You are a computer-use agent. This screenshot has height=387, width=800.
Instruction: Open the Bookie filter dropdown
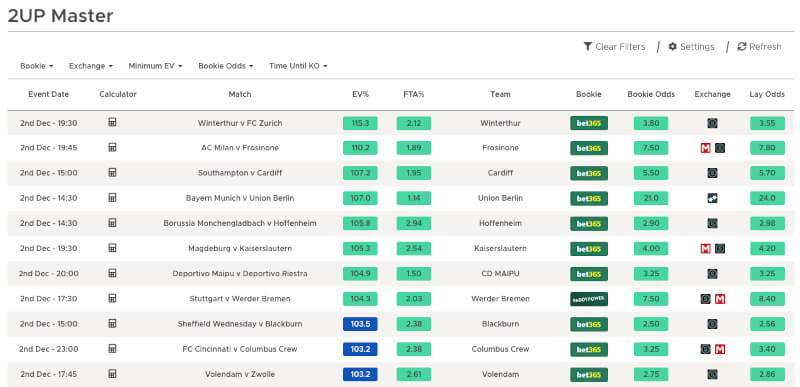[37, 66]
